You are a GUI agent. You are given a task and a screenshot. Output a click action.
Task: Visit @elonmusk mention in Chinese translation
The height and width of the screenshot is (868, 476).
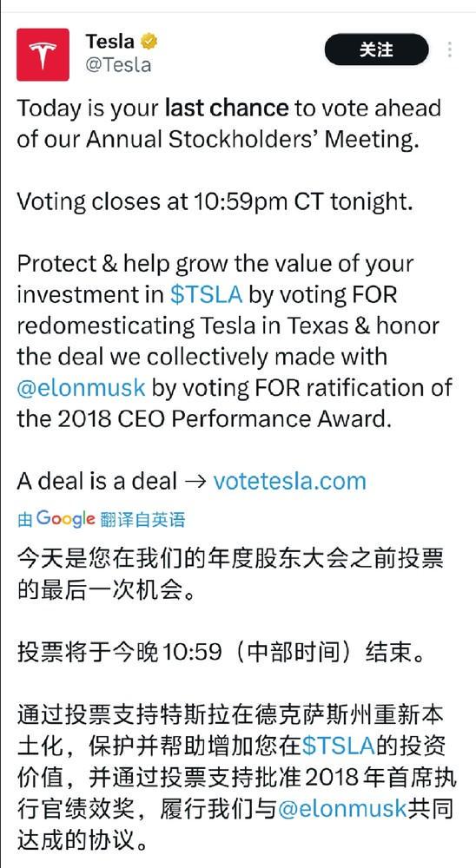tap(342, 808)
